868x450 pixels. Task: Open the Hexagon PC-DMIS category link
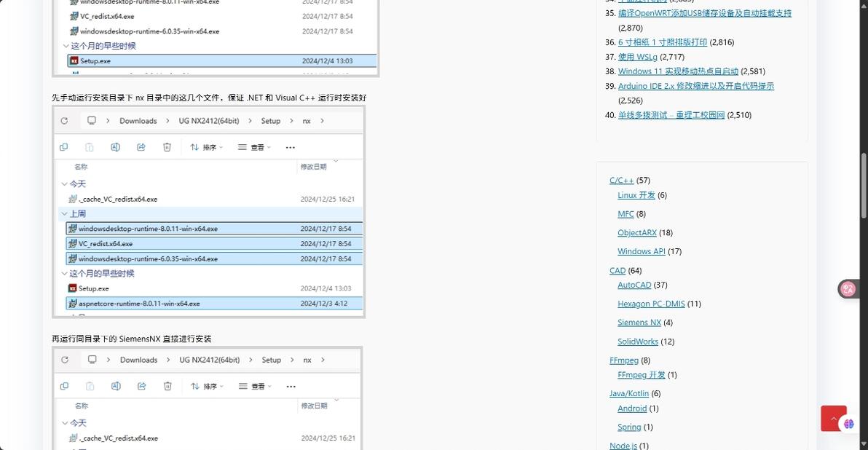coord(651,304)
